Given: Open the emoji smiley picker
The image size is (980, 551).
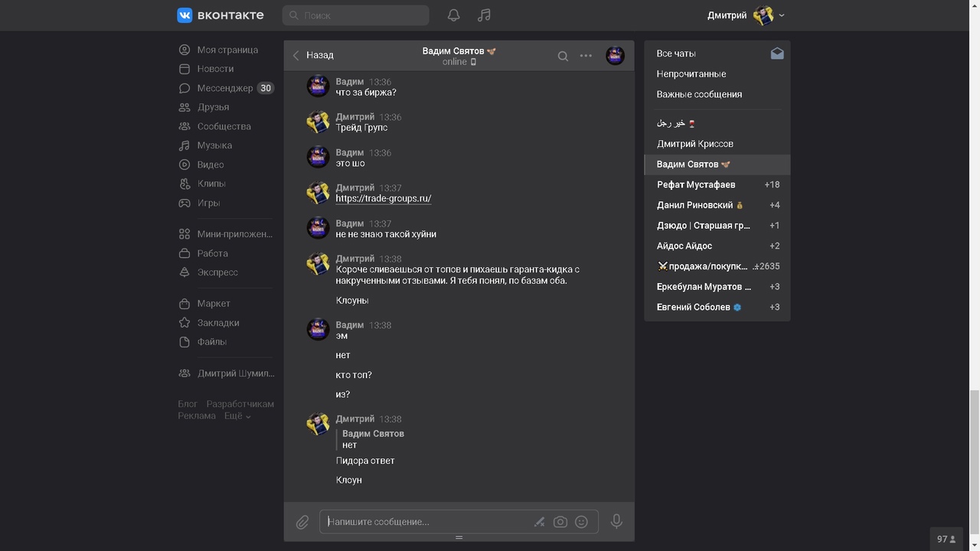Looking at the screenshot, I should point(581,522).
